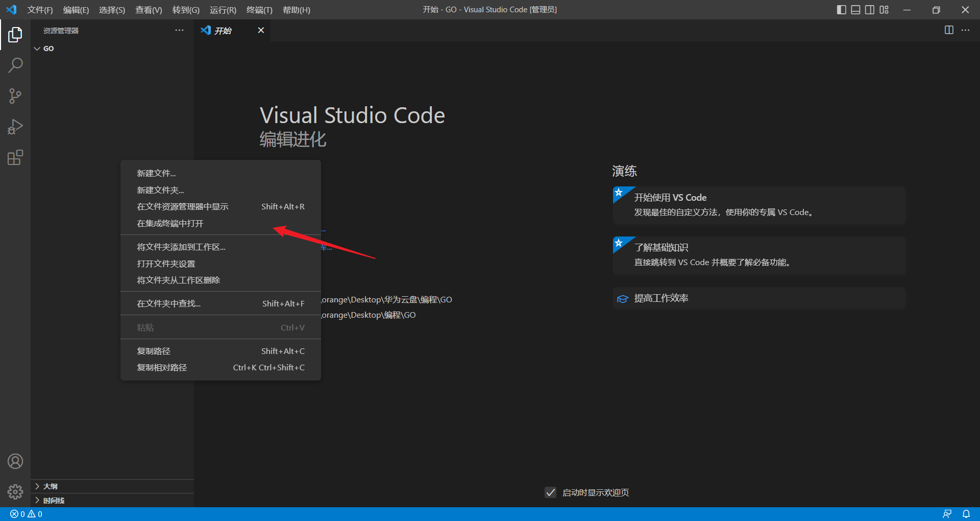
Task: Open the 开始使用 VS Code walkthrough
Action: [759, 205]
